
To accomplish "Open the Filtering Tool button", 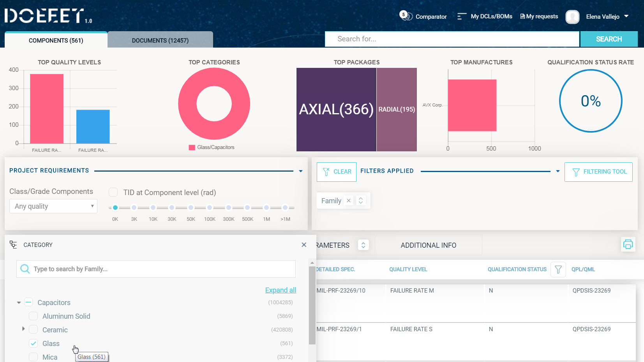I will point(598,172).
